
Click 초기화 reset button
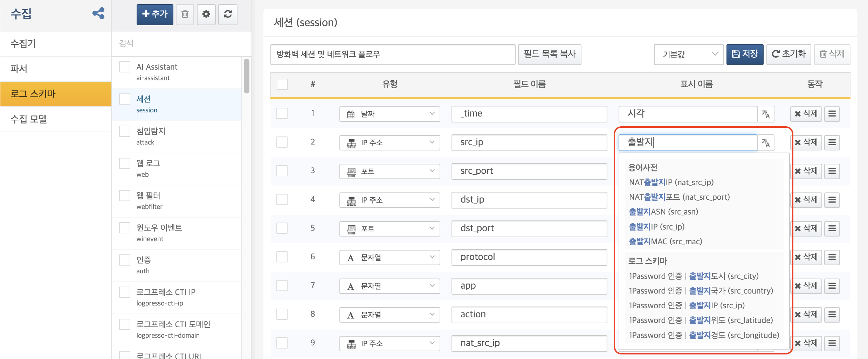[788, 54]
